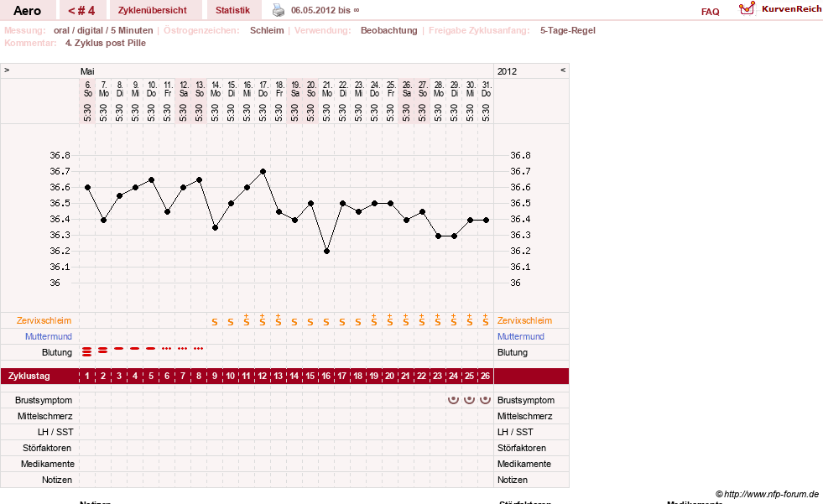
Task: Select the spotting dots on cycle day 6
Action: [x=166, y=348]
